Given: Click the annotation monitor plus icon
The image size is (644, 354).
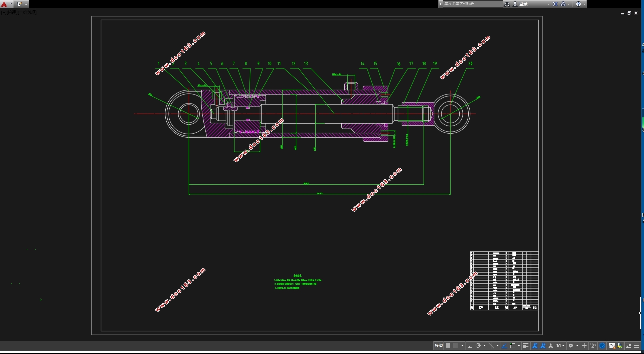Looking at the screenshot, I should click(584, 346).
